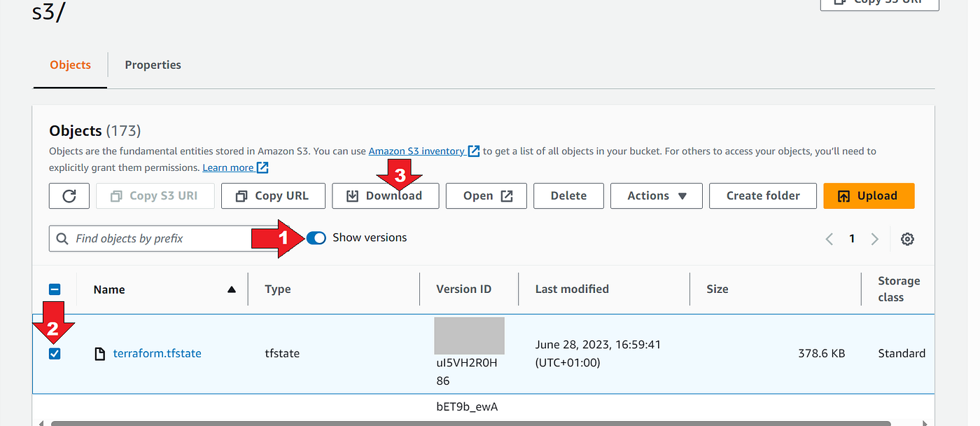Image resolution: width=980 pixels, height=426 pixels.
Task: Switch to the Properties tab
Action: click(153, 64)
